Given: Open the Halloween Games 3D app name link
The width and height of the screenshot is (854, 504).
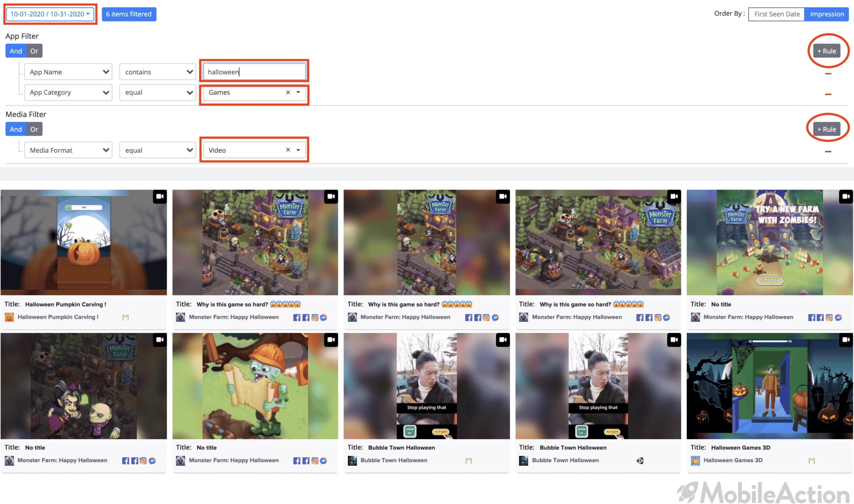Looking at the screenshot, I should pyautogui.click(x=733, y=460).
